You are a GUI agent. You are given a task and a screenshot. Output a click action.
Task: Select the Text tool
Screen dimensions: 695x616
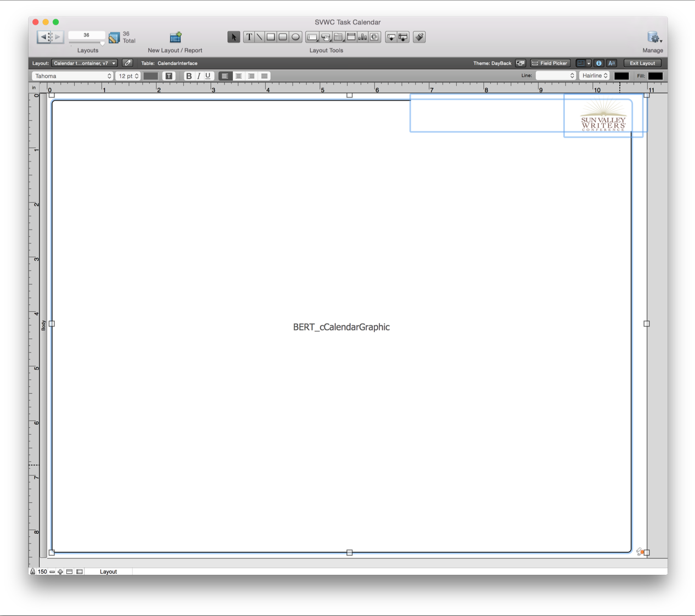coord(249,37)
